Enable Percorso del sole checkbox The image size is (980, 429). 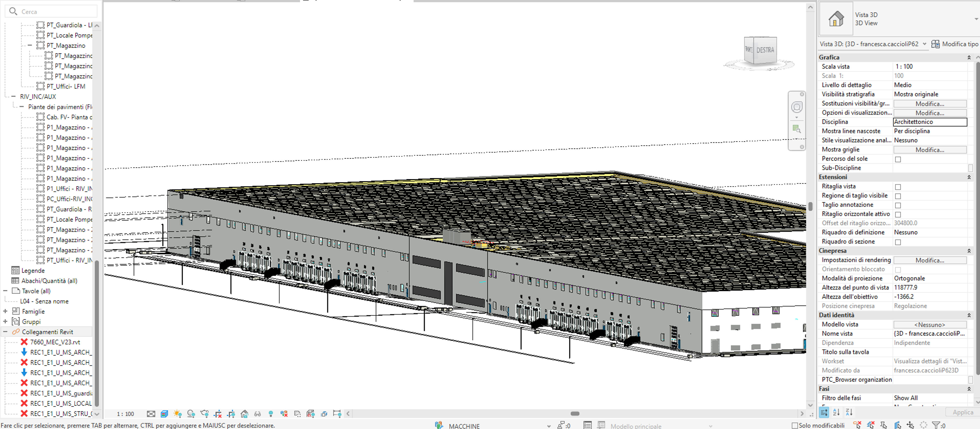point(898,159)
